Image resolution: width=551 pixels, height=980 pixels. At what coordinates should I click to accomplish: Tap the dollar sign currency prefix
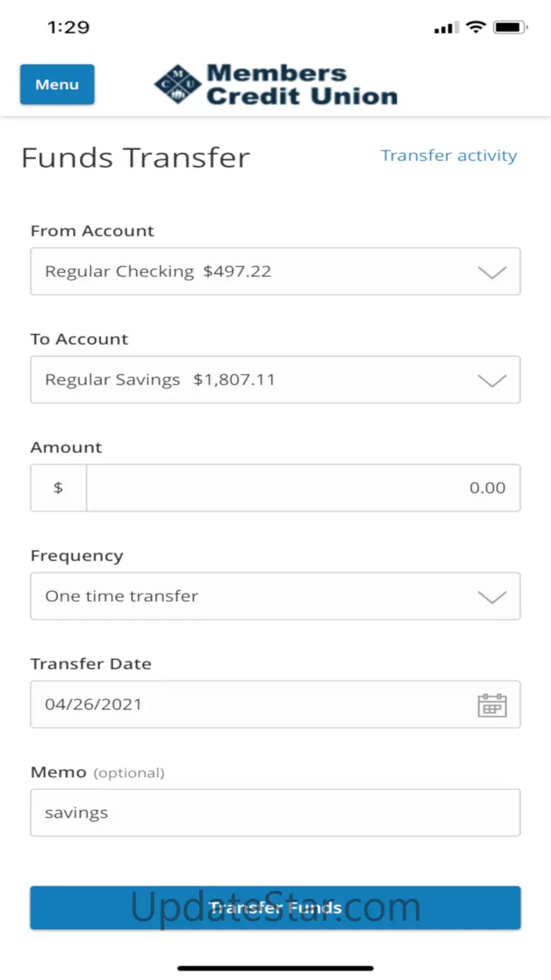58,488
